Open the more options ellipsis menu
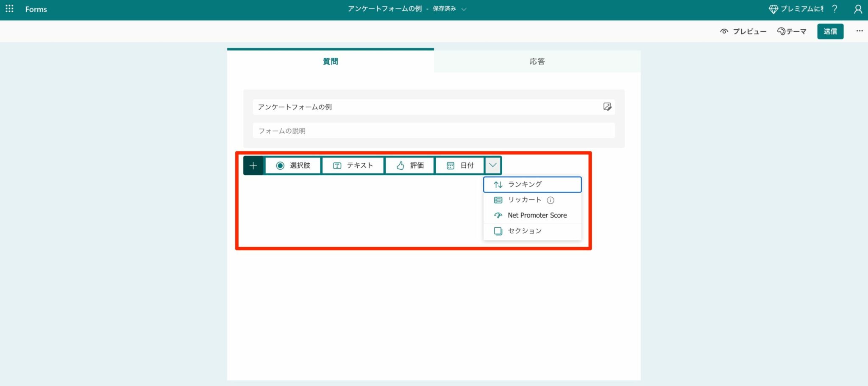 [860, 31]
